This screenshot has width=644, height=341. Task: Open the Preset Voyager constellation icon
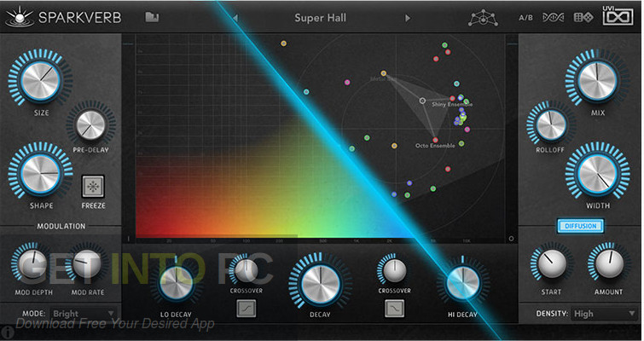[483, 18]
